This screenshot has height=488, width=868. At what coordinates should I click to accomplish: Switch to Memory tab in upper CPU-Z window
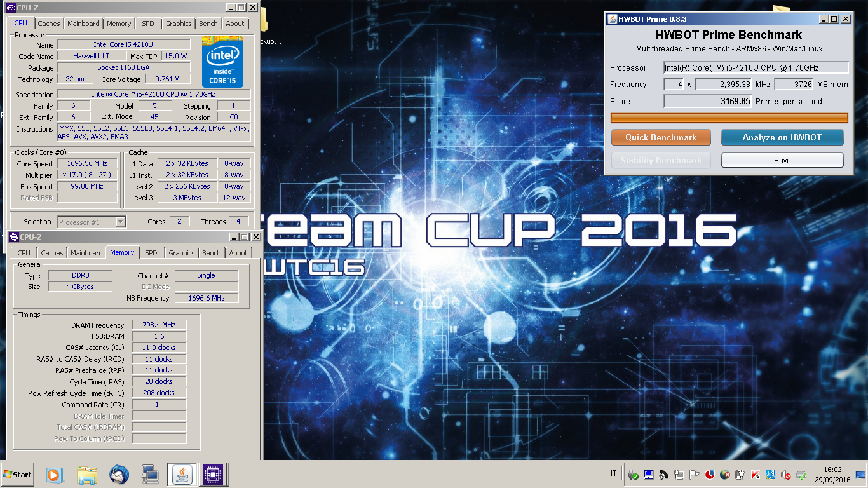tap(119, 24)
